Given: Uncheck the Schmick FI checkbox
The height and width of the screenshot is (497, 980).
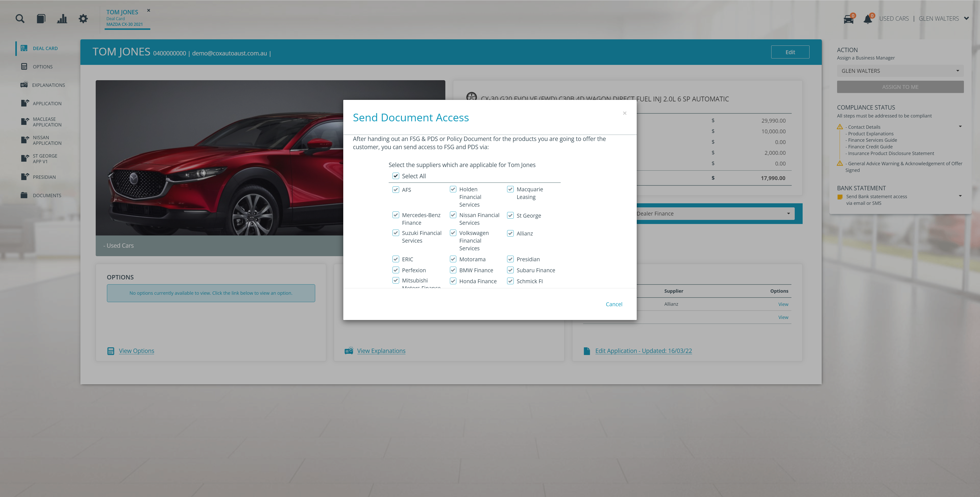Looking at the screenshot, I should (510, 281).
